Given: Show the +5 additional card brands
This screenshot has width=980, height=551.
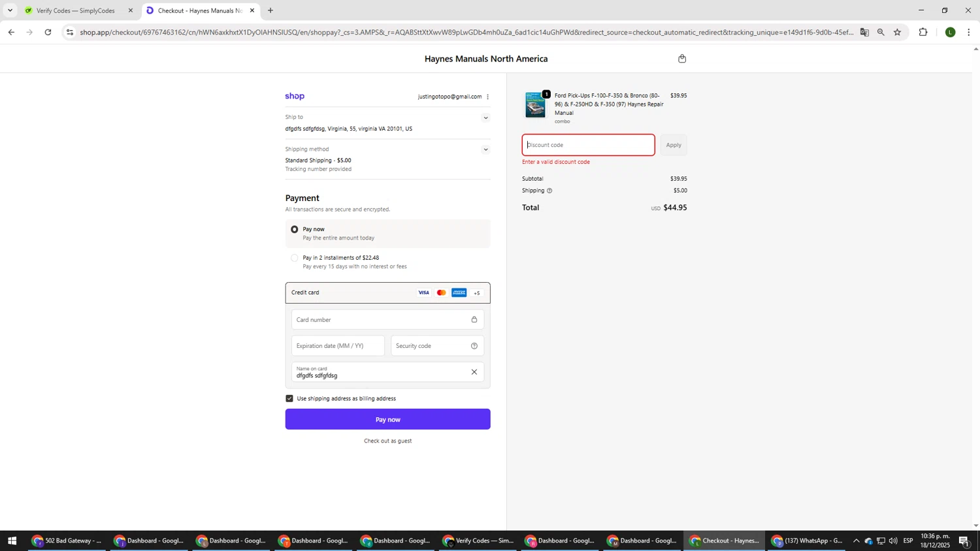Looking at the screenshot, I should point(477,293).
